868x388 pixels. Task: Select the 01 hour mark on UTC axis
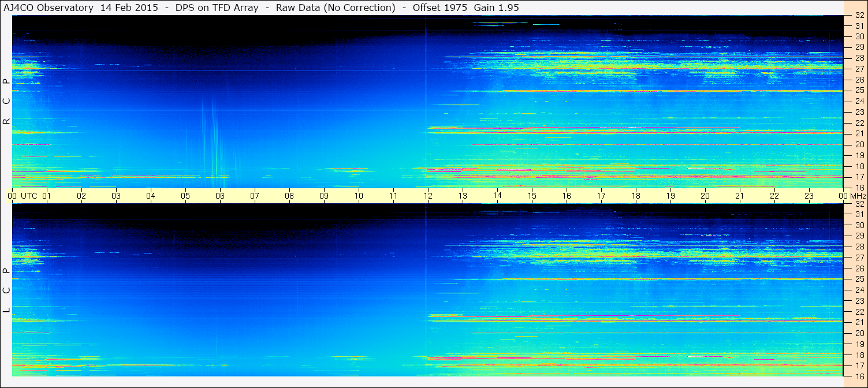click(x=47, y=196)
